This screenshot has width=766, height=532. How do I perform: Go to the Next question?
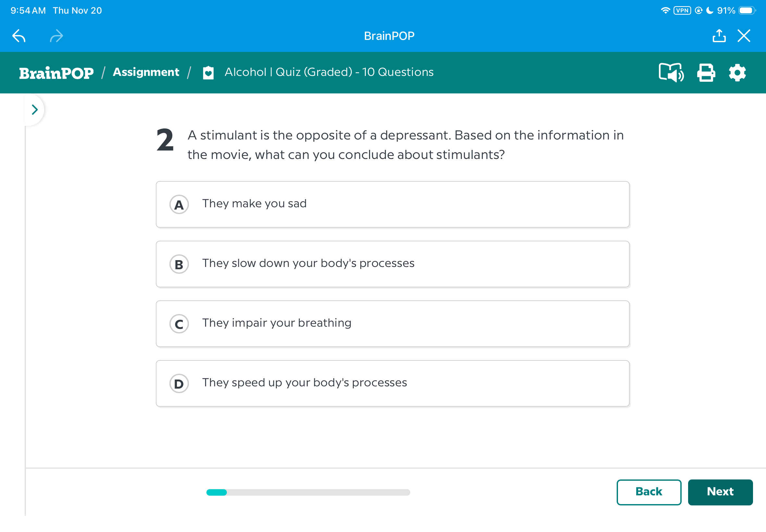click(720, 492)
